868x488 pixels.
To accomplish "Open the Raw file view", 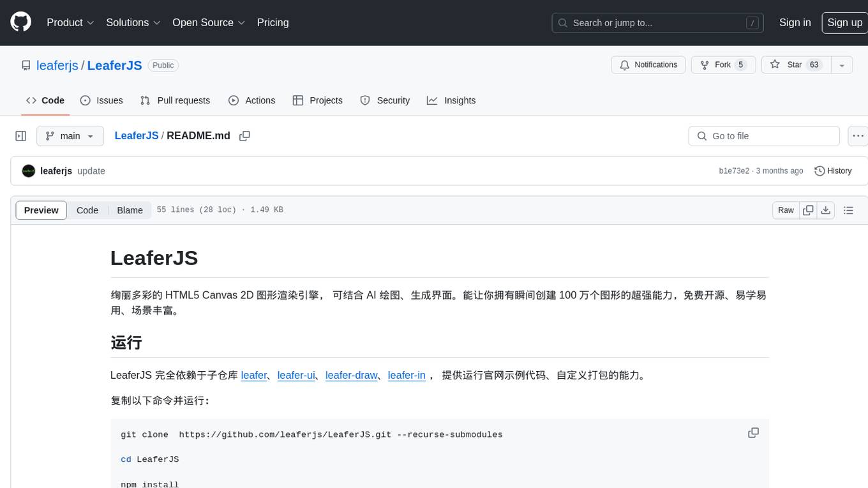I will click(x=786, y=210).
